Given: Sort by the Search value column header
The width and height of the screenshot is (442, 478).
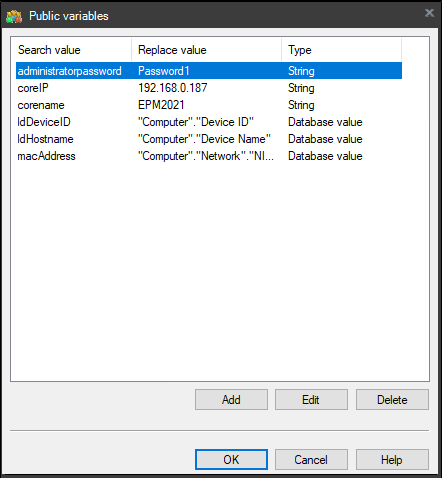Looking at the screenshot, I should (x=74, y=50).
